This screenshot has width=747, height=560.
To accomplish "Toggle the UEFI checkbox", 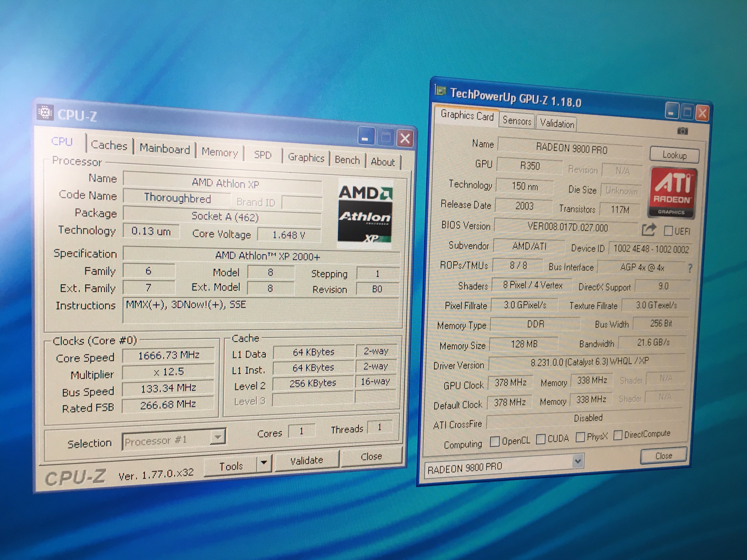I will (x=668, y=231).
